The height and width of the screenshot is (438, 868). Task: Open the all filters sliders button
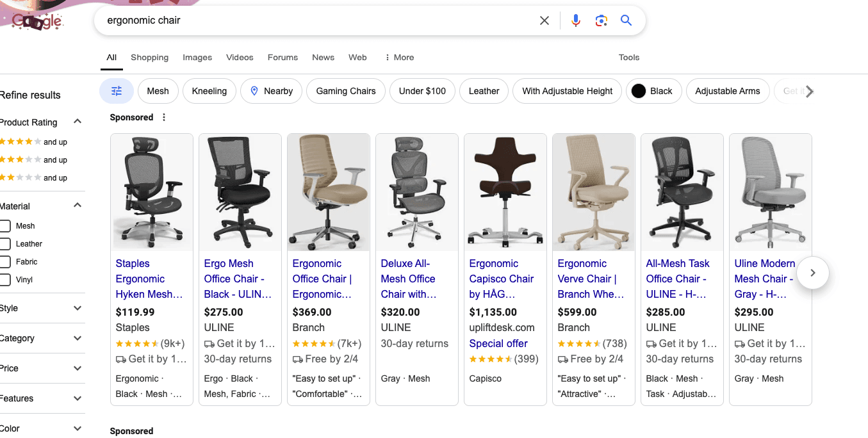pyautogui.click(x=117, y=91)
